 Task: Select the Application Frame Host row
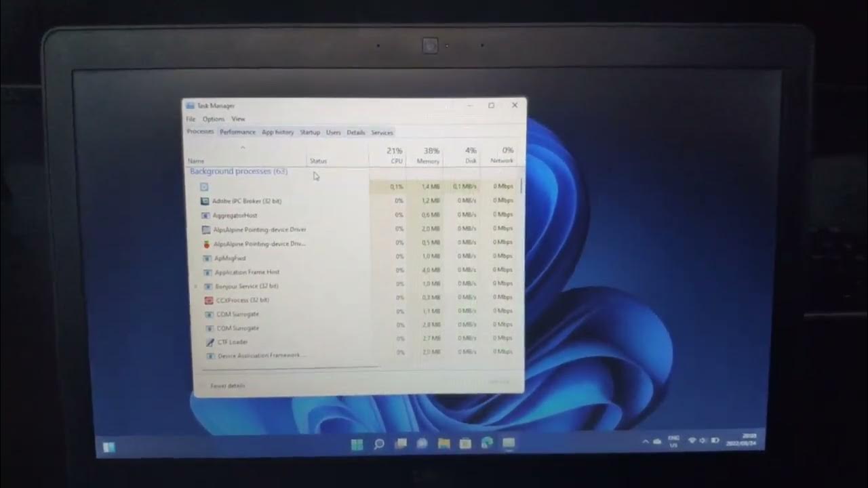[355, 271]
